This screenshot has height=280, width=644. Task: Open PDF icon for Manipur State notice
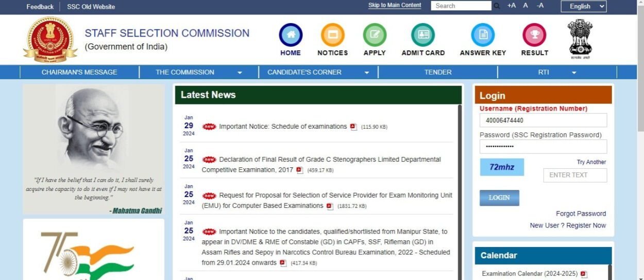[x=283, y=263]
